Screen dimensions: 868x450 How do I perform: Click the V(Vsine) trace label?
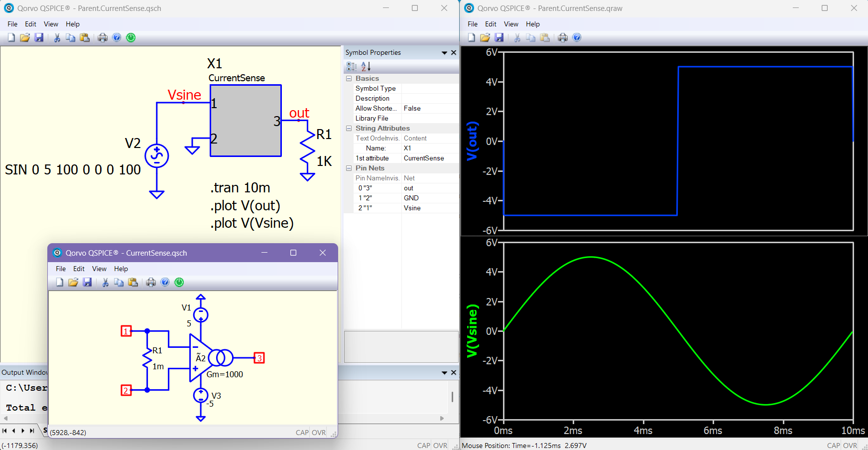pos(472,331)
